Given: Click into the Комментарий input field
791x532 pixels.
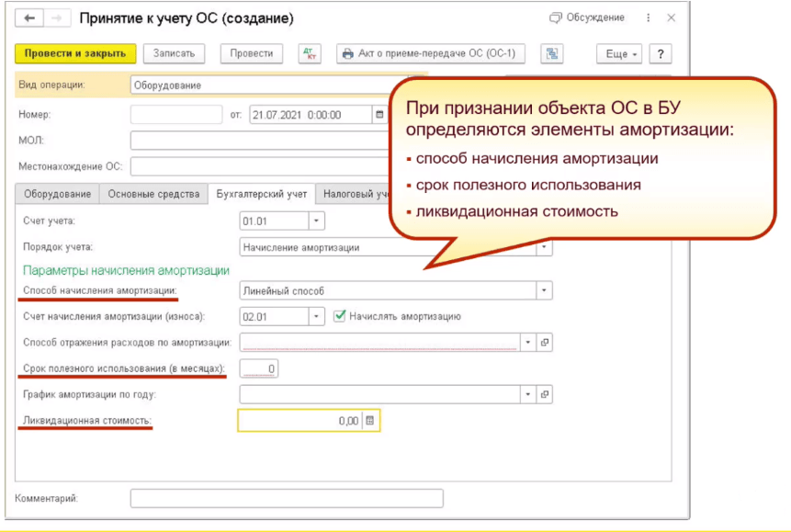Looking at the screenshot, I should click(x=287, y=498).
